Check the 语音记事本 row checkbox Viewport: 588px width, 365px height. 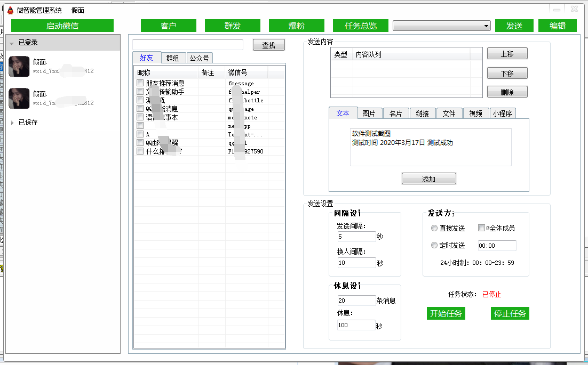(x=140, y=117)
